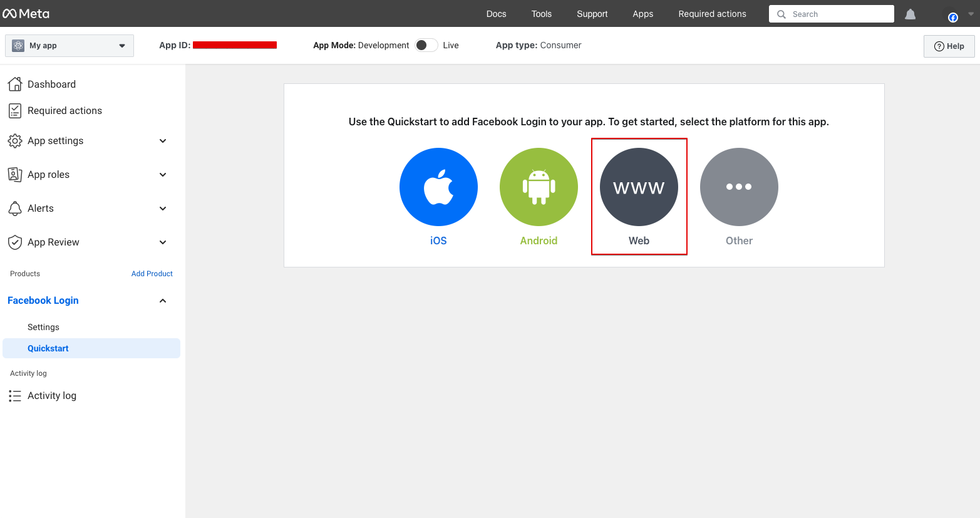
Task: Expand the App settings section
Action: pos(163,141)
